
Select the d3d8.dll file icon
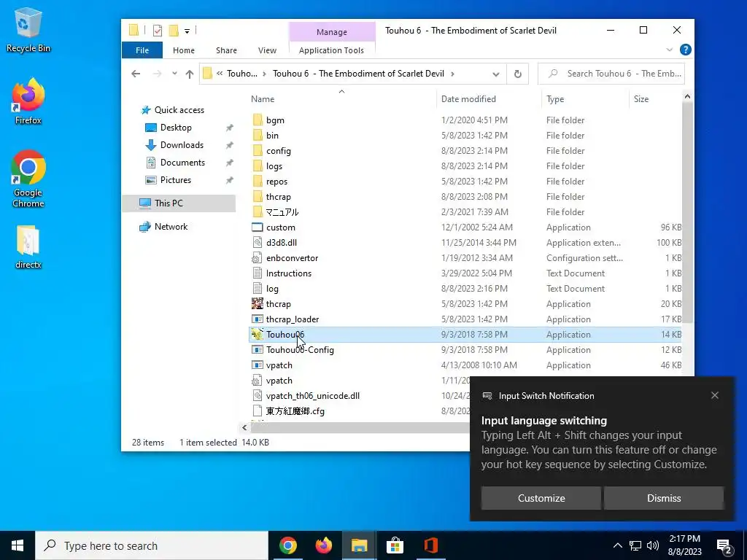point(258,242)
